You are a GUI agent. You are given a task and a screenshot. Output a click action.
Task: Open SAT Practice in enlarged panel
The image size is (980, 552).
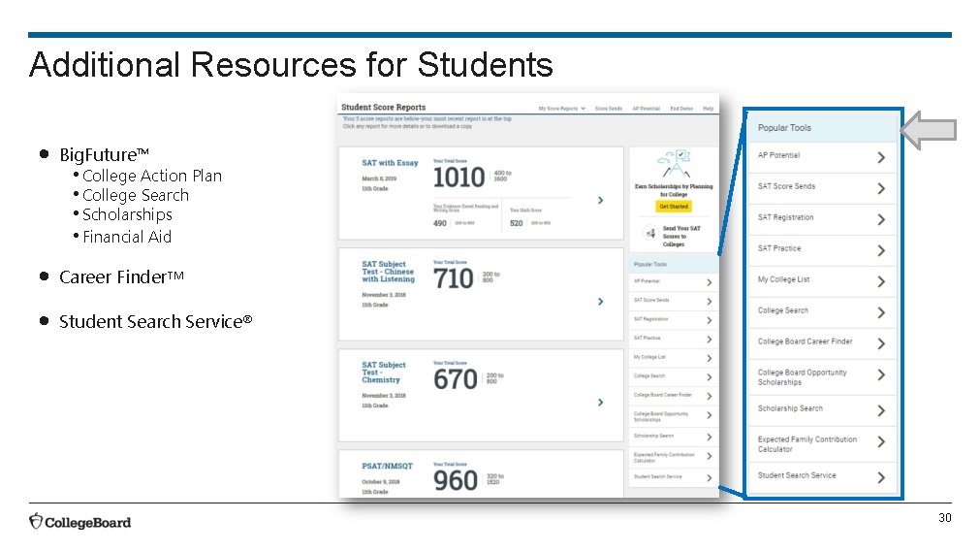point(779,248)
